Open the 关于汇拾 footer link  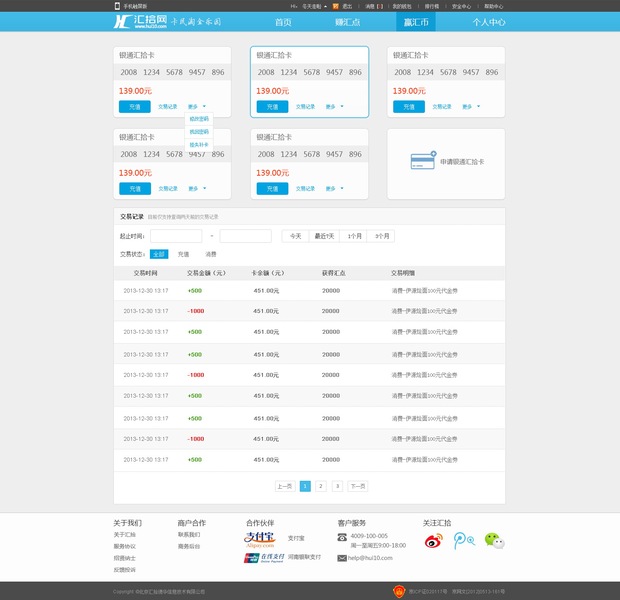125,534
